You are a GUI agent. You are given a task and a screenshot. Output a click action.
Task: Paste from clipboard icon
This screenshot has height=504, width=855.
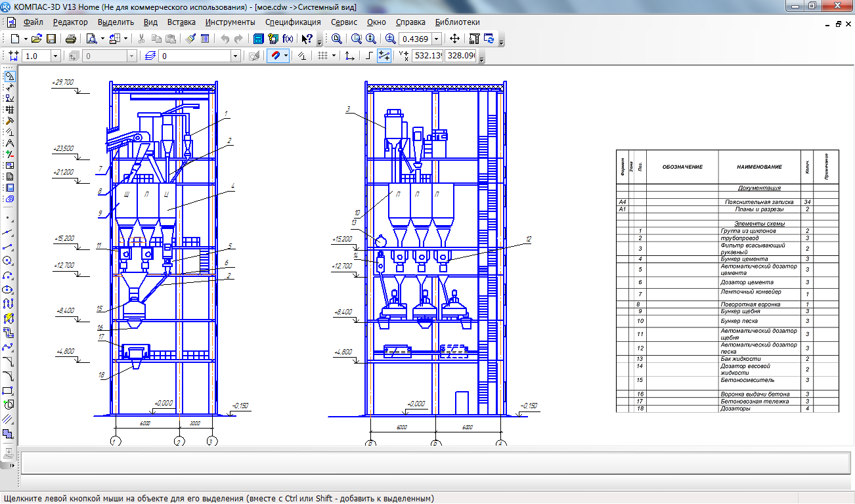[x=171, y=39]
